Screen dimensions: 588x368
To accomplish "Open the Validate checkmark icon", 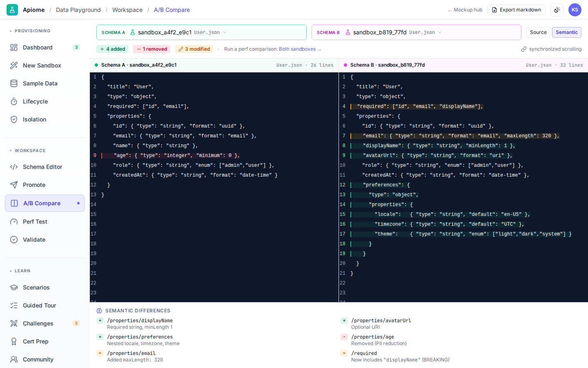I will click(14, 240).
